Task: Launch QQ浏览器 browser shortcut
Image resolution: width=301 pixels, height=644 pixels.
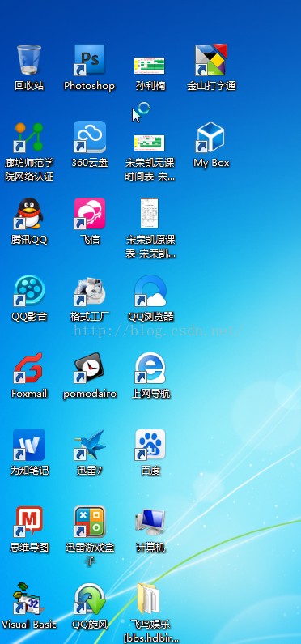Action: coord(150,291)
